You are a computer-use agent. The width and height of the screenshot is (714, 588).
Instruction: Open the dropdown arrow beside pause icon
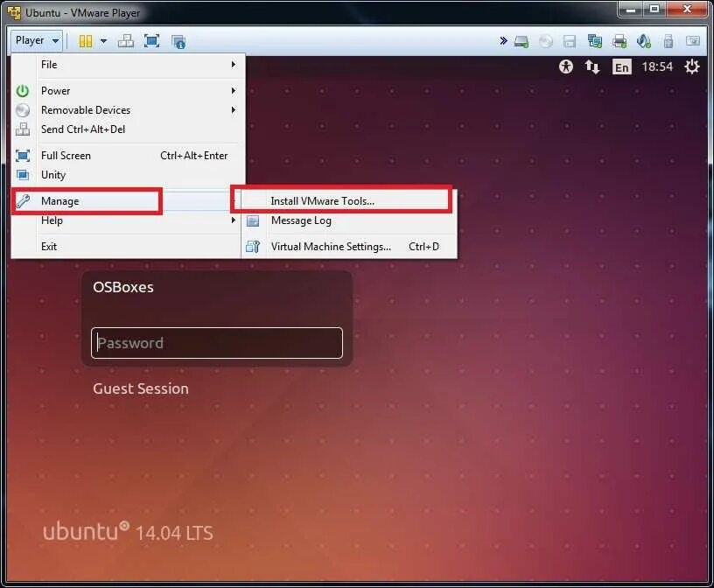pyautogui.click(x=104, y=41)
